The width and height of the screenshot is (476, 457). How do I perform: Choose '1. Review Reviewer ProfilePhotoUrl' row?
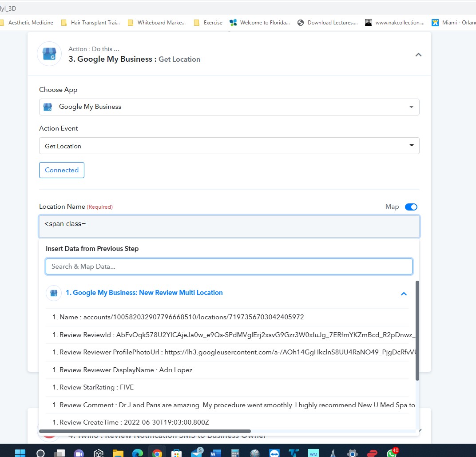pos(230,352)
